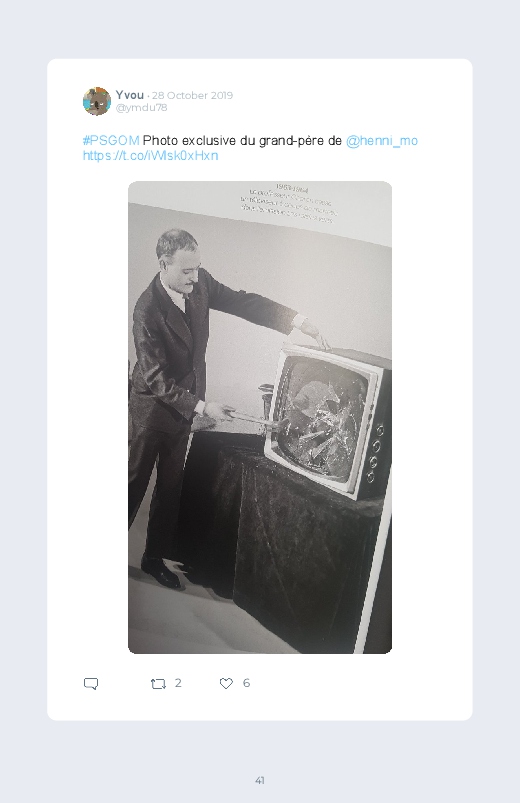Click the page number 41
Viewport: 520px width, 803px height.
(x=260, y=780)
